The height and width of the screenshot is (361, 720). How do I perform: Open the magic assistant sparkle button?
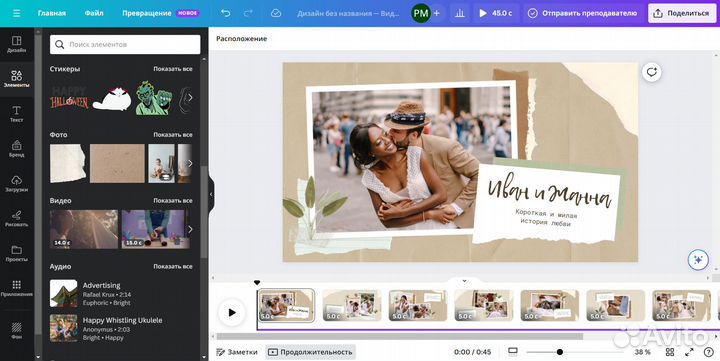click(x=698, y=260)
